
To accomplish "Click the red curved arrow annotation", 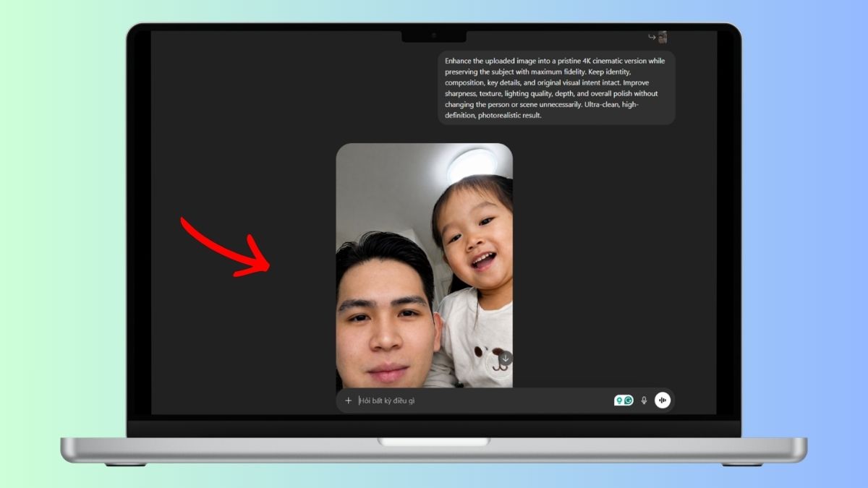I will (x=224, y=248).
